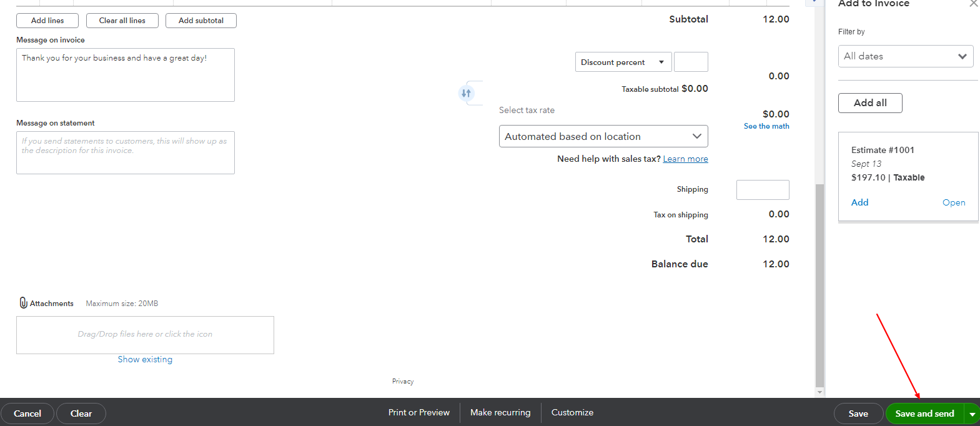
Task: Click the Add lines button
Action: point(47,21)
